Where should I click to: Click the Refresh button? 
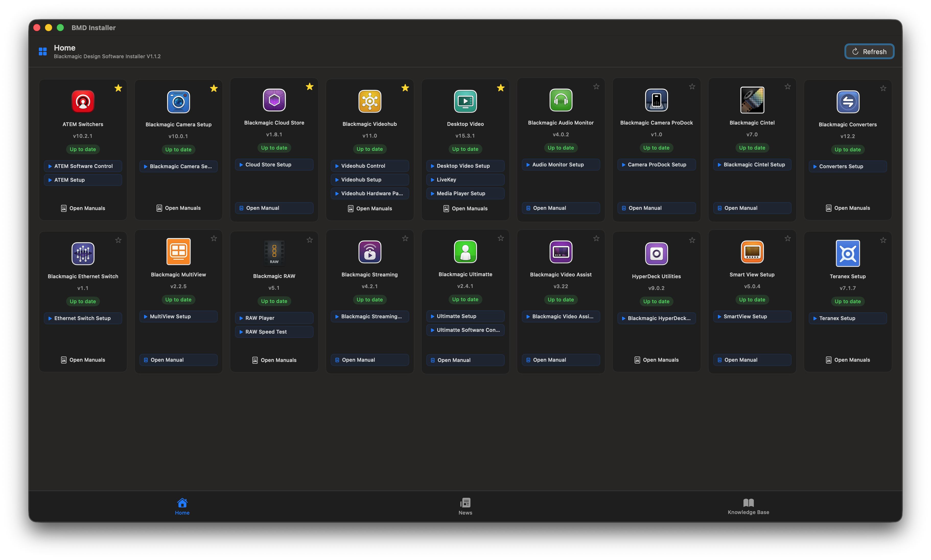(x=869, y=51)
